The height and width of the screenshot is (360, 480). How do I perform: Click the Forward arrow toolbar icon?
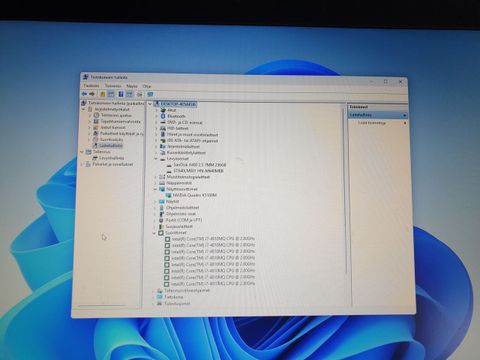tap(92, 94)
